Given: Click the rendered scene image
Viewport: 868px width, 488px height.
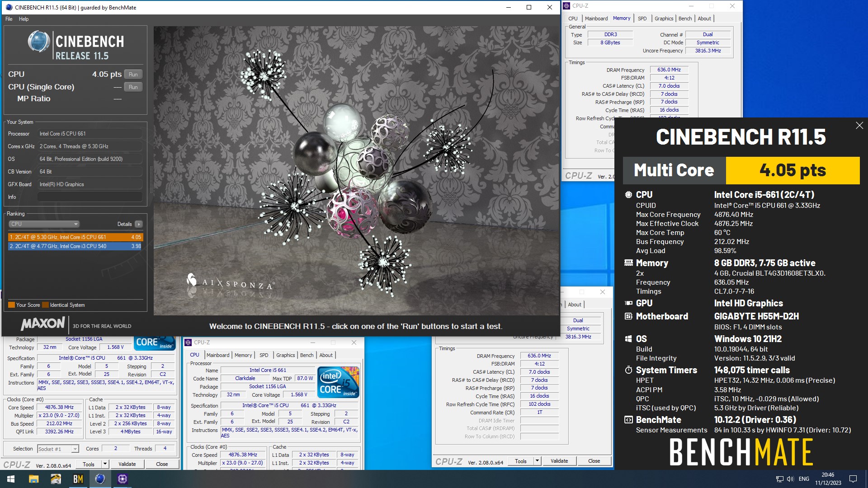Looking at the screenshot, I should (356, 170).
